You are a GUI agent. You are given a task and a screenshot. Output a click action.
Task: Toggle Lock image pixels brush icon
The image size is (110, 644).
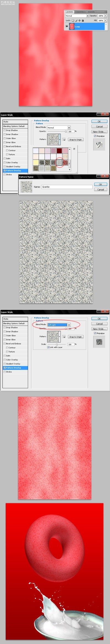pos(76,20)
